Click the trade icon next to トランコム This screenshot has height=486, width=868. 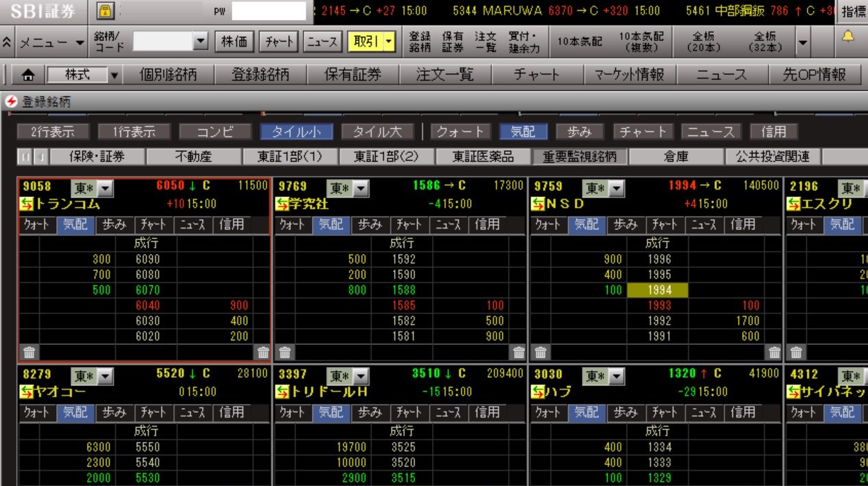click(x=27, y=204)
